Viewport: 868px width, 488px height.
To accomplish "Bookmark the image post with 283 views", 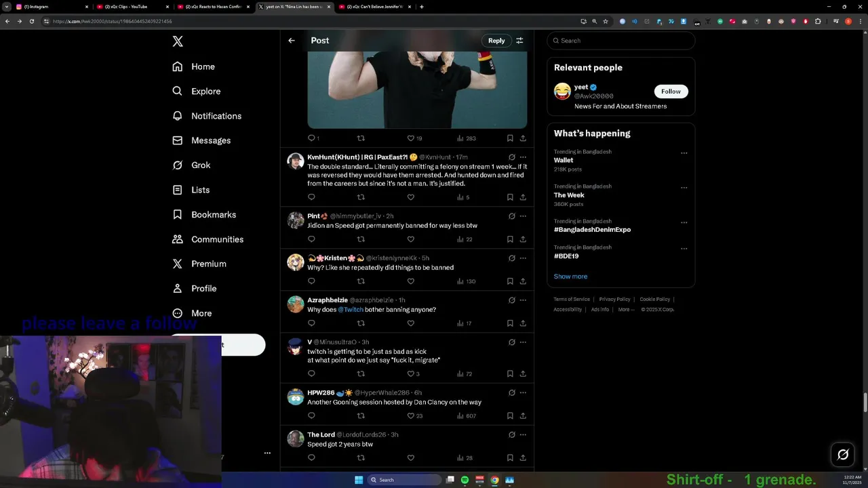I will pyautogui.click(x=510, y=138).
